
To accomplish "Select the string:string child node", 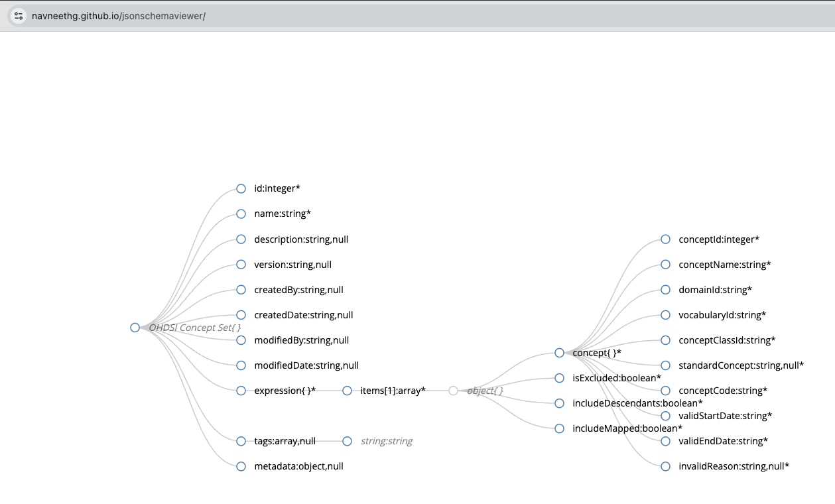I will (x=348, y=441).
